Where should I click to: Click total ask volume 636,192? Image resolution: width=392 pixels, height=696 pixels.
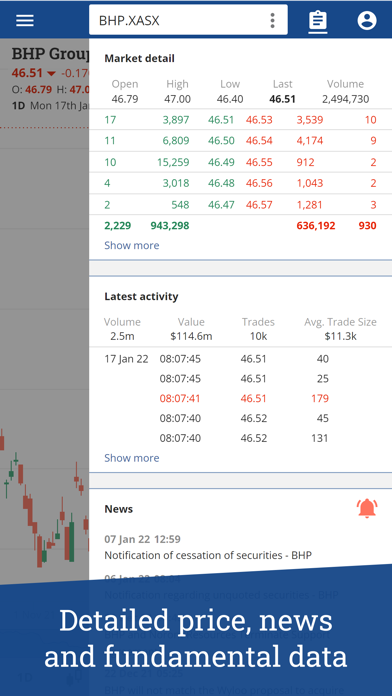(316, 226)
